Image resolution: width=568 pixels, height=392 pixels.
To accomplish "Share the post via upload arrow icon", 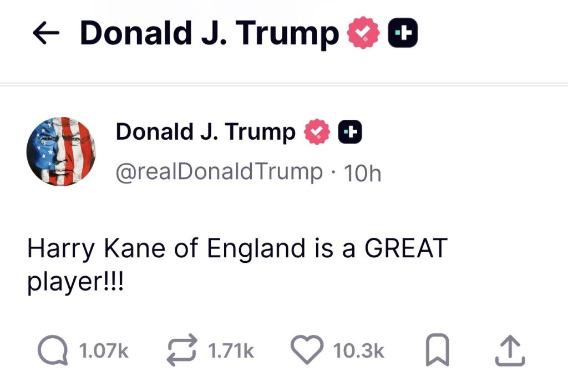I will coord(510,350).
